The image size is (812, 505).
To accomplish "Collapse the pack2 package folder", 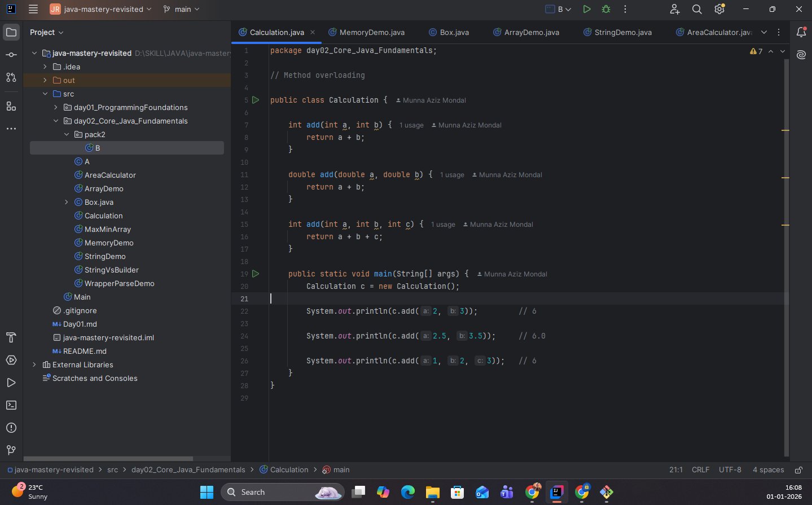I will [67, 134].
